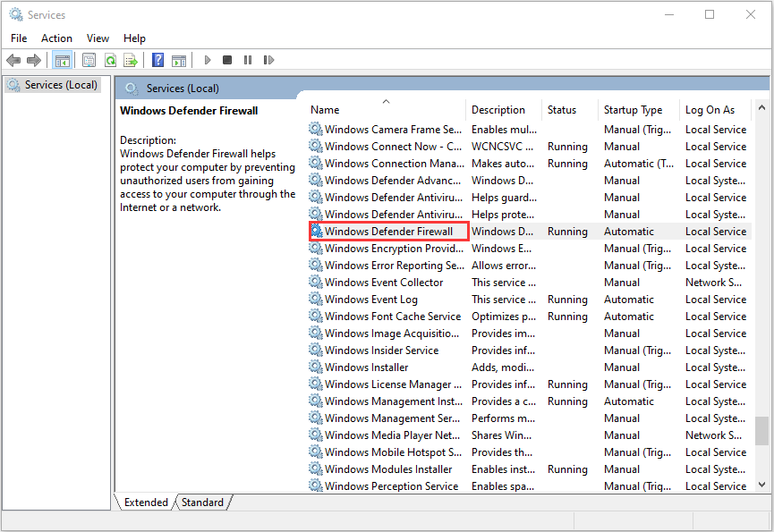Click the gear icon beside Windows Perception Service
Image resolution: width=774 pixels, height=532 pixels.
pyautogui.click(x=316, y=486)
